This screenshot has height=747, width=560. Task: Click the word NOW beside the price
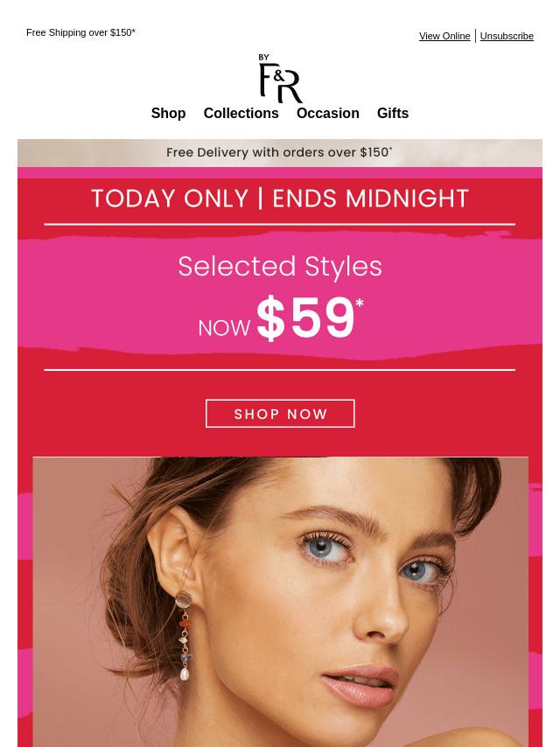click(x=224, y=328)
